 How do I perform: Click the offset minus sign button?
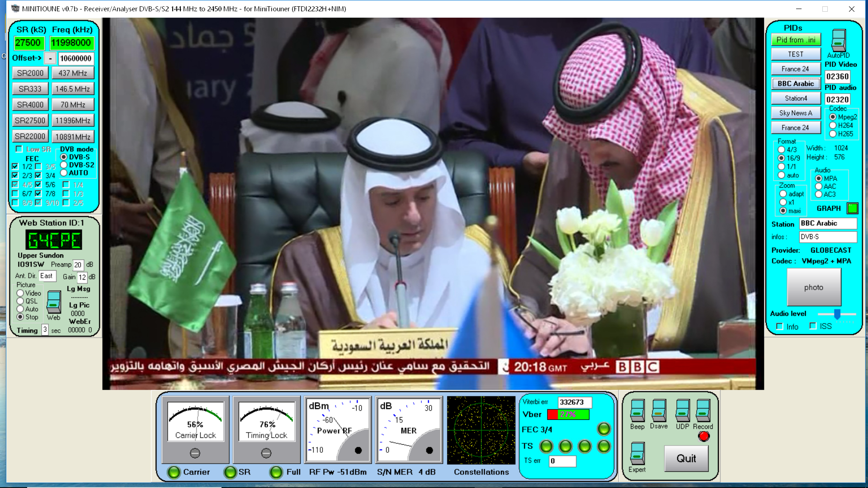coord(50,58)
